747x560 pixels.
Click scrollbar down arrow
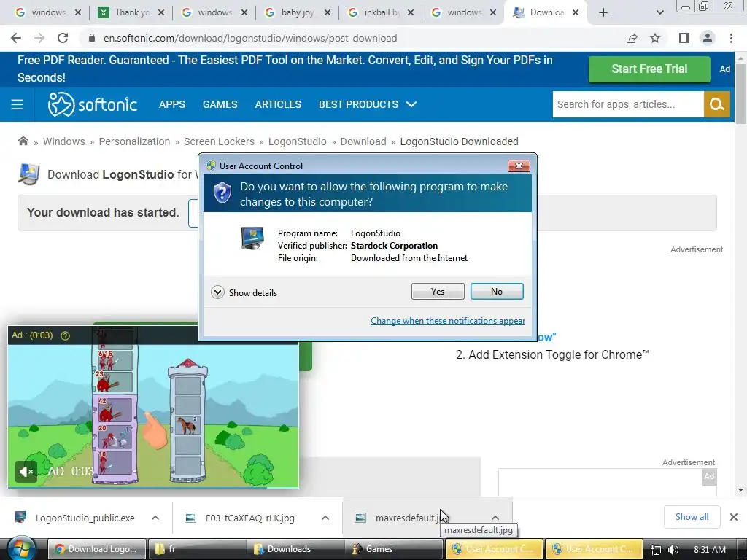click(x=740, y=490)
